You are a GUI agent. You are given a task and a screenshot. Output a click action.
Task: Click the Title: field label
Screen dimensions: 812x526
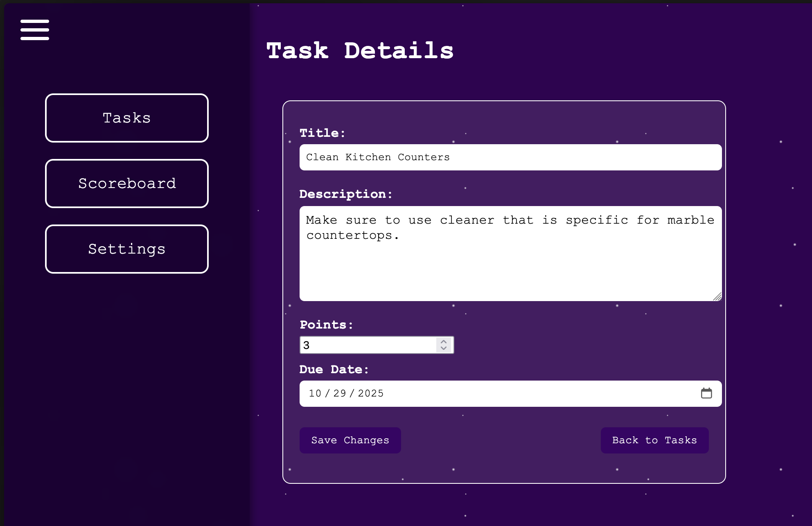click(x=323, y=133)
